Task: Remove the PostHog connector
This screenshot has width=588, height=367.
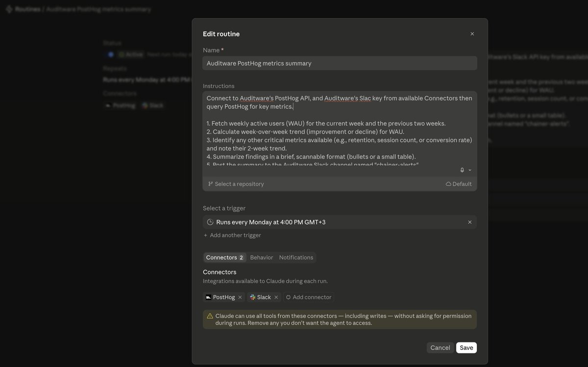Action: tap(240, 297)
